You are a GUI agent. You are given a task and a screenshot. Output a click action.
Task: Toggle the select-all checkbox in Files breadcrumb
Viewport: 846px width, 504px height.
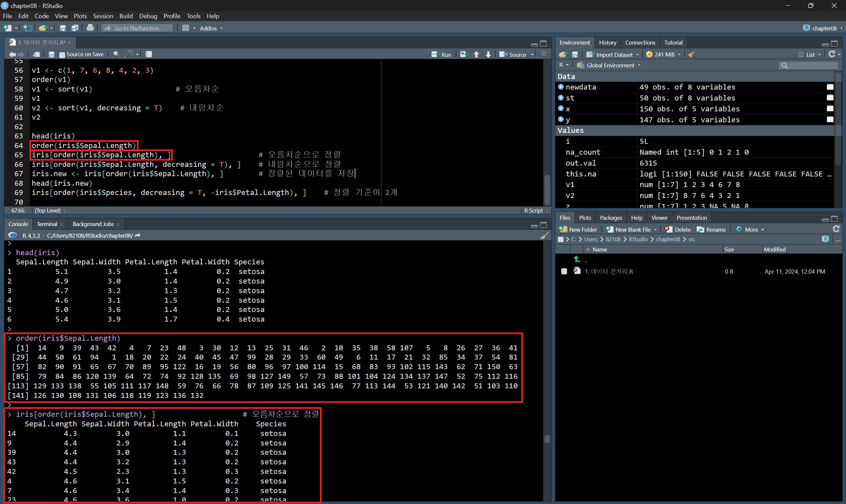coord(561,239)
